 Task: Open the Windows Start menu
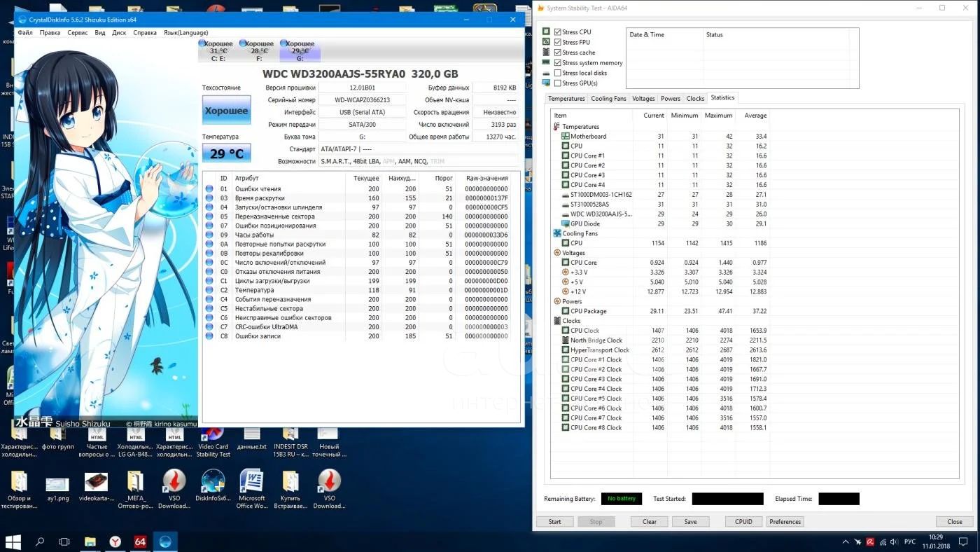[x=13, y=541]
